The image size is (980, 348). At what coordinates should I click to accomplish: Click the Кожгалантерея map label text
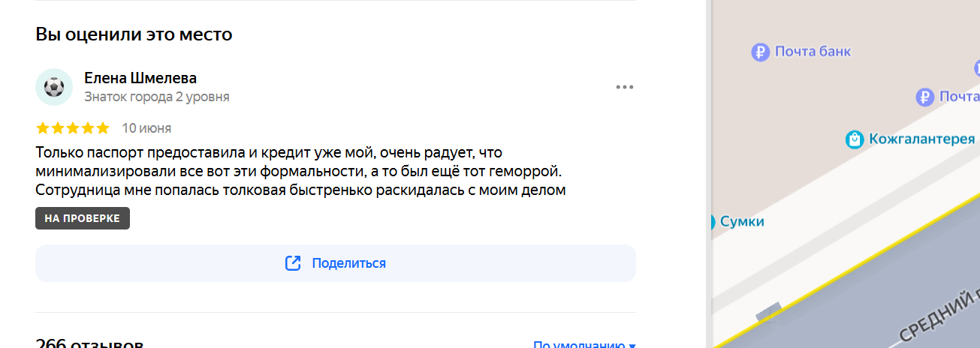tap(921, 139)
